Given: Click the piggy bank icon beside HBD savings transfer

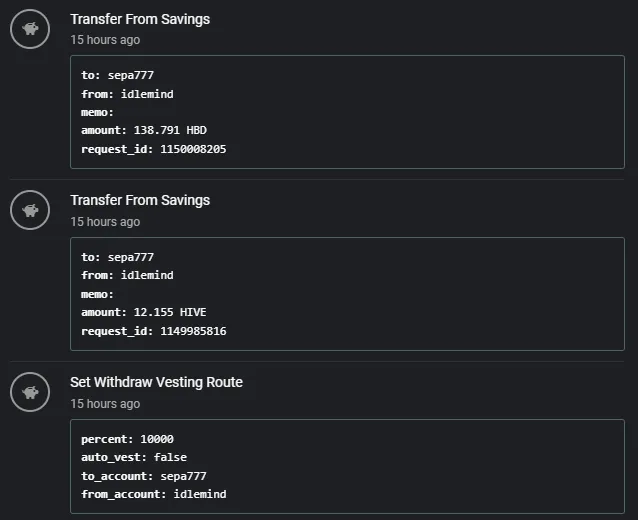Looking at the screenshot, I should [x=30, y=29].
